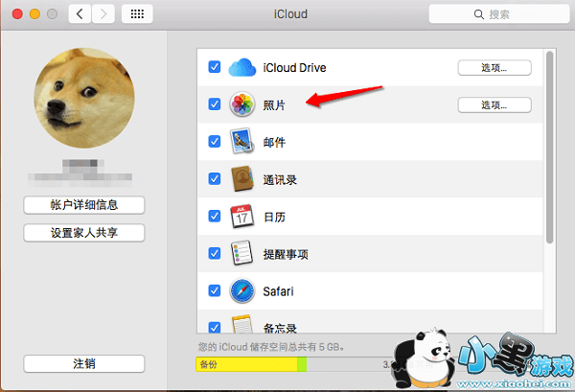The image size is (575, 392).
Task: Click into the 搜索 search field
Action: (499, 14)
